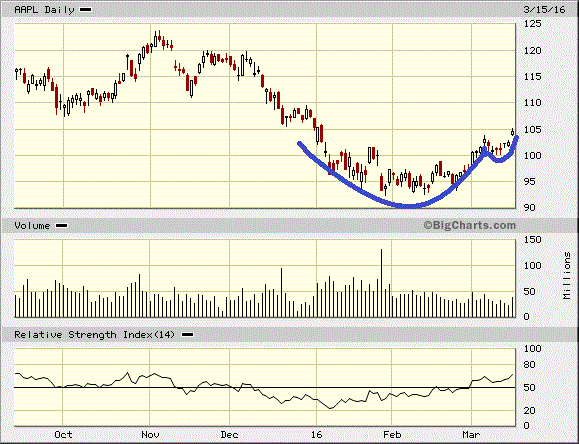Click the 'Feb' month label
The width and height of the screenshot is (579, 444).
392,434
